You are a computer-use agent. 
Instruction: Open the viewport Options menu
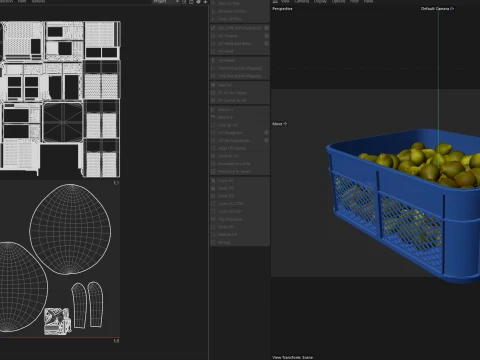click(338, 2)
